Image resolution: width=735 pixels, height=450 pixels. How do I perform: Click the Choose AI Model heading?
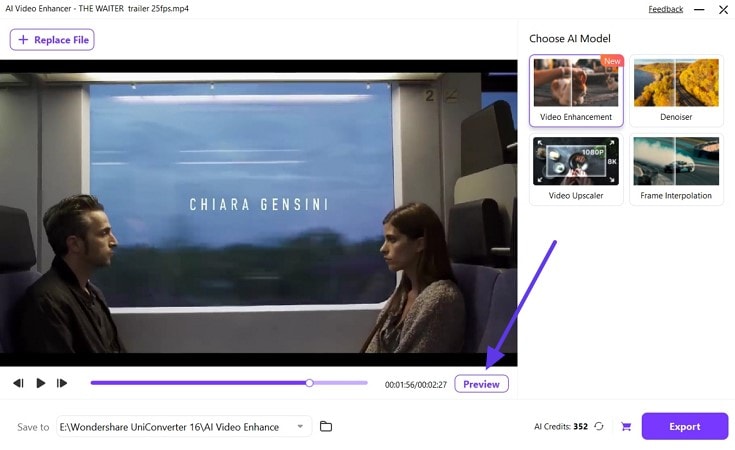point(570,39)
